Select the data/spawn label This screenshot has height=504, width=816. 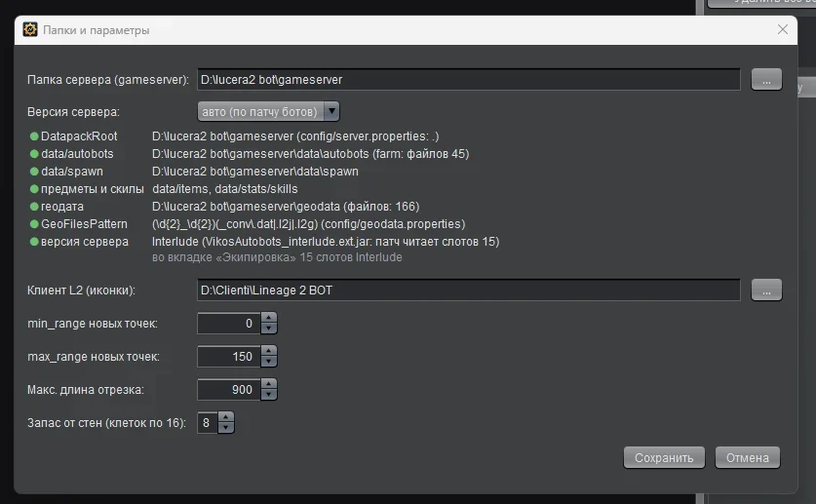[x=72, y=172]
